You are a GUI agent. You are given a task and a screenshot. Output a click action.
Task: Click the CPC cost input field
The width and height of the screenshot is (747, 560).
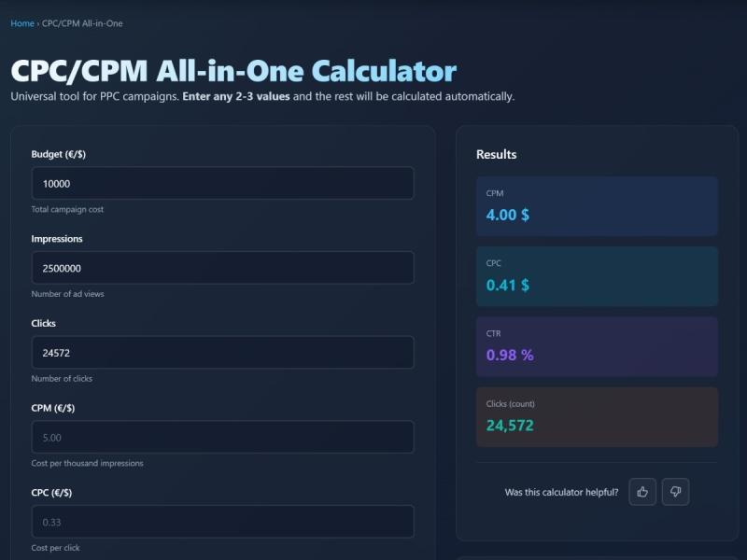coord(222,522)
